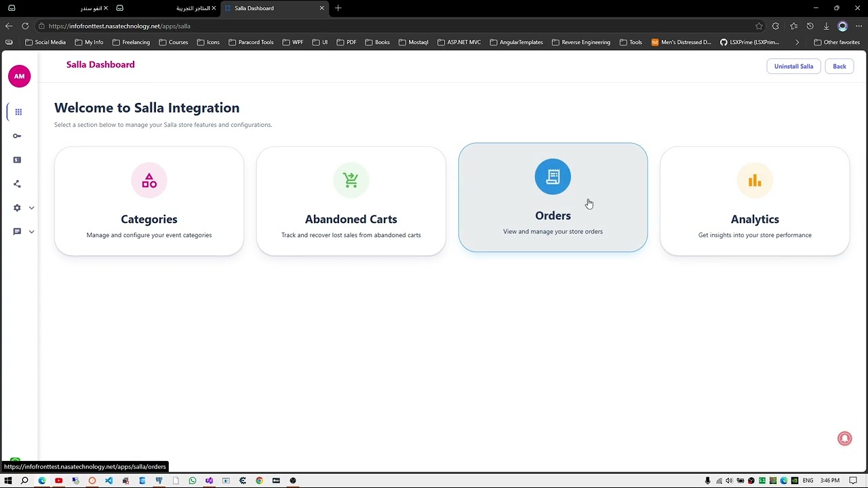868x488 pixels.
Task: Select the Orders receipt icon
Action: point(553,177)
